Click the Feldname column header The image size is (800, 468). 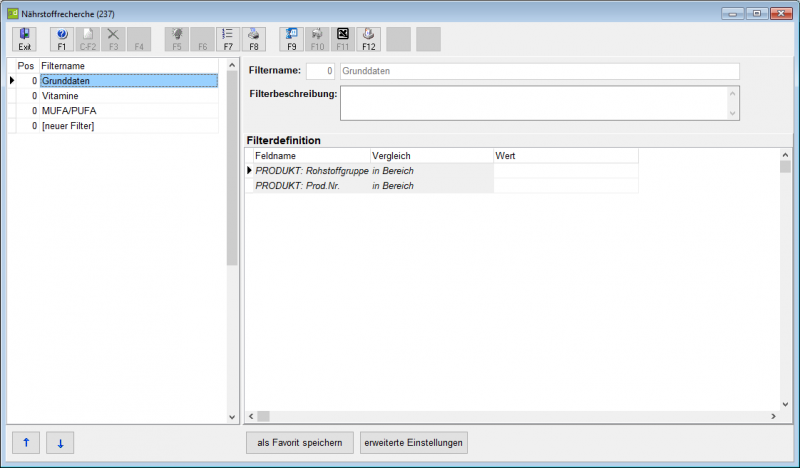[x=312, y=156]
